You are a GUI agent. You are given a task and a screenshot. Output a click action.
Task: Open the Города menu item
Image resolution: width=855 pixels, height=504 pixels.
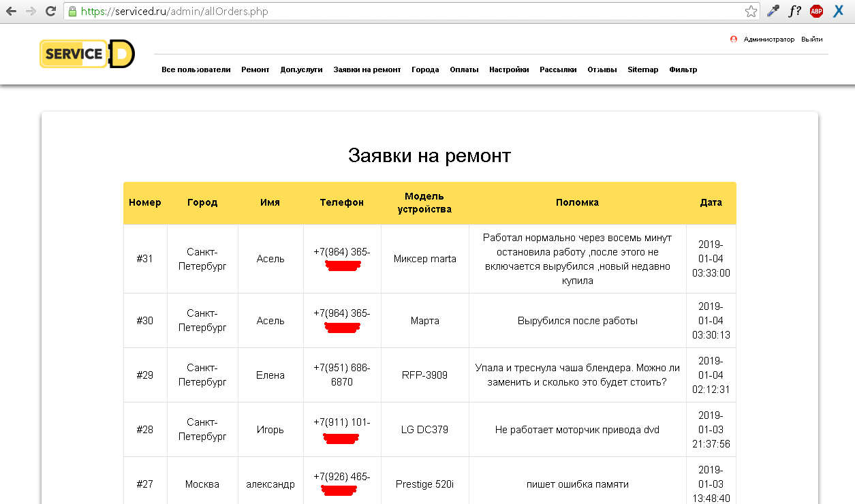pyautogui.click(x=425, y=69)
